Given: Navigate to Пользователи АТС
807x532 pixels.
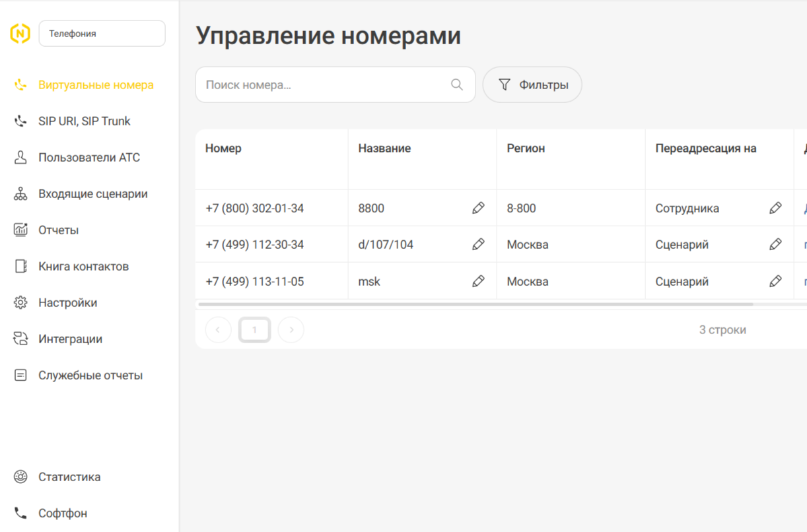Looking at the screenshot, I should tap(88, 158).
